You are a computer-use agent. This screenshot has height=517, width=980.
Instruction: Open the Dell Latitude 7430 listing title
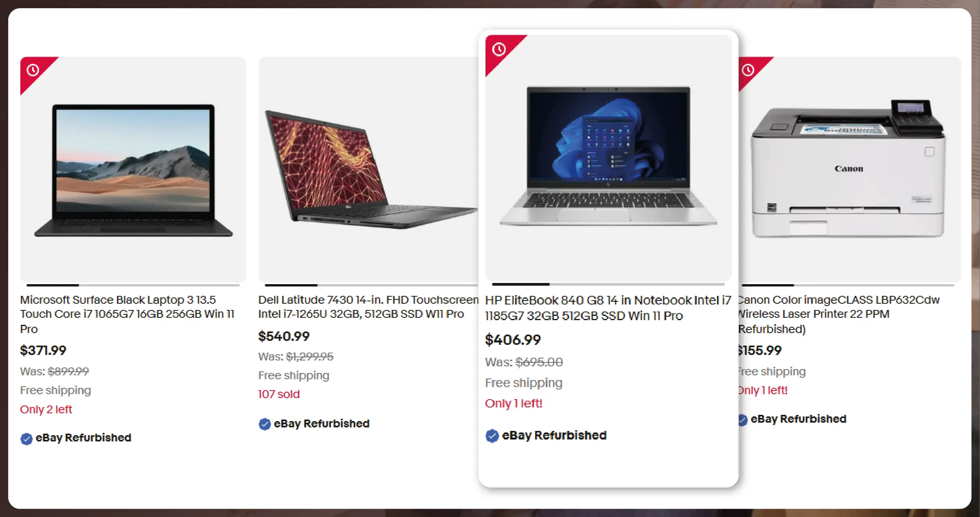pyautogui.click(x=368, y=307)
